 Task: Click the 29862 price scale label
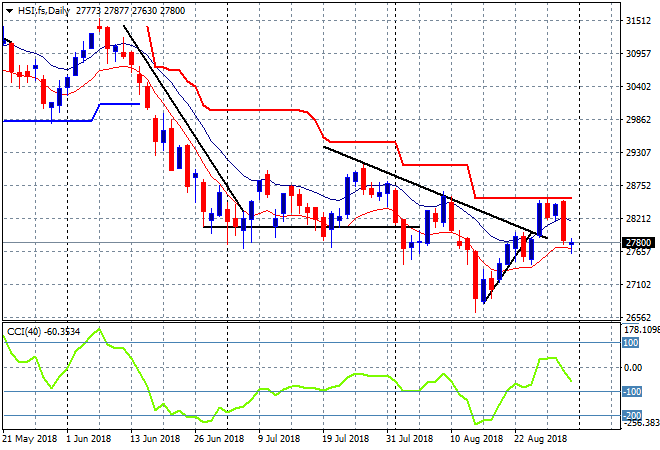click(x=638, y=120)
